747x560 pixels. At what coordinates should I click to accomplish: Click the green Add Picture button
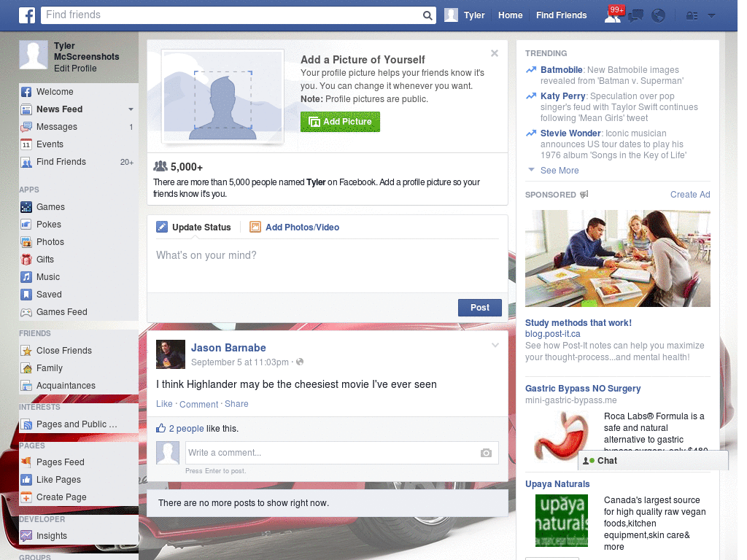340,122
